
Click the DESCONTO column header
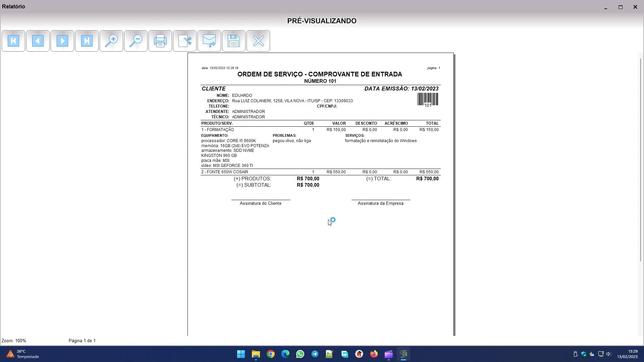tap(366, 123)
